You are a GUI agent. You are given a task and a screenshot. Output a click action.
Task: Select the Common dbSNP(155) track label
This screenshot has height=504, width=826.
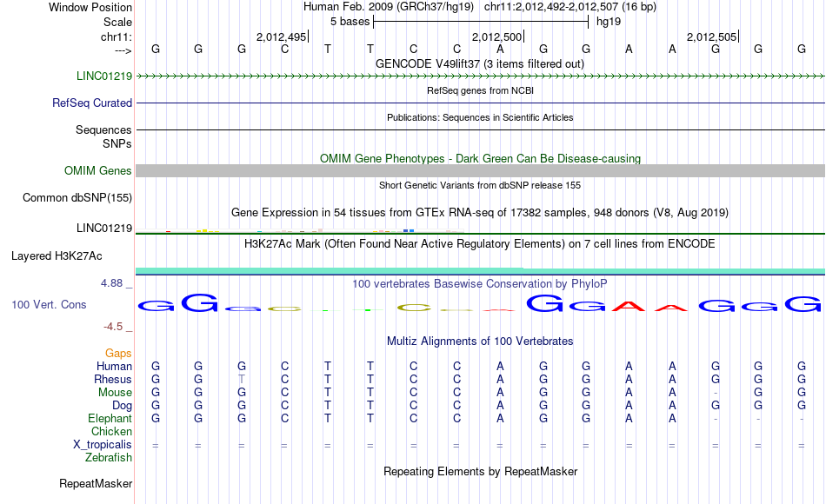coord(77,197)
